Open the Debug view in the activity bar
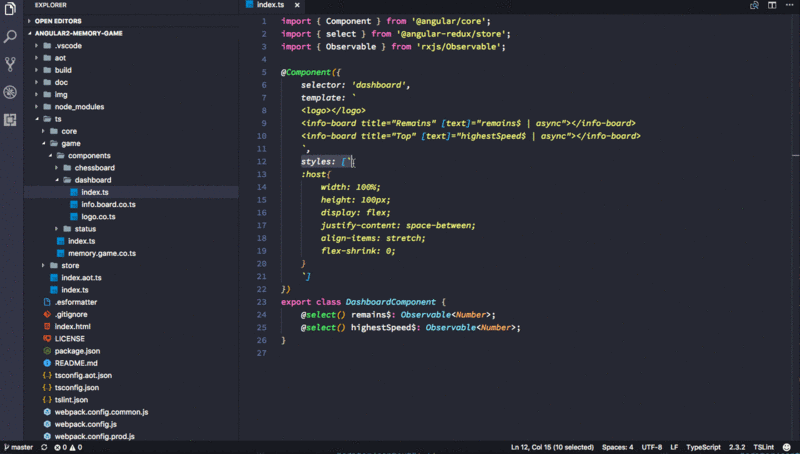The height and width of the screenshot is (454, 800). (10, 92)
